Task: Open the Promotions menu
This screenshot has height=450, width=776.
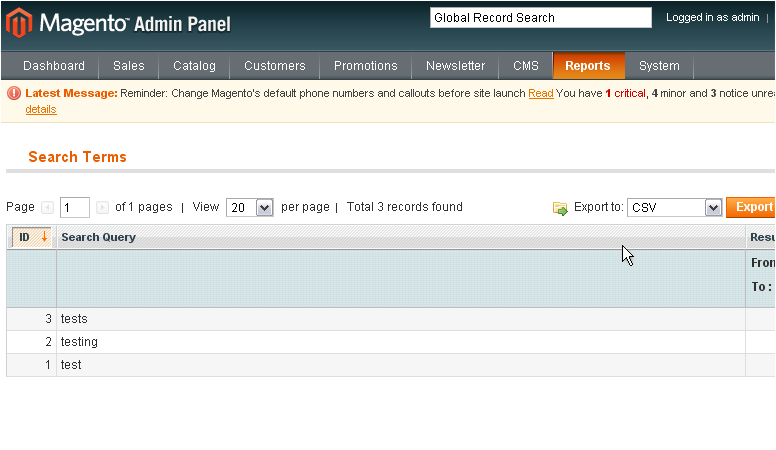Action: click(x=365, y=66)
